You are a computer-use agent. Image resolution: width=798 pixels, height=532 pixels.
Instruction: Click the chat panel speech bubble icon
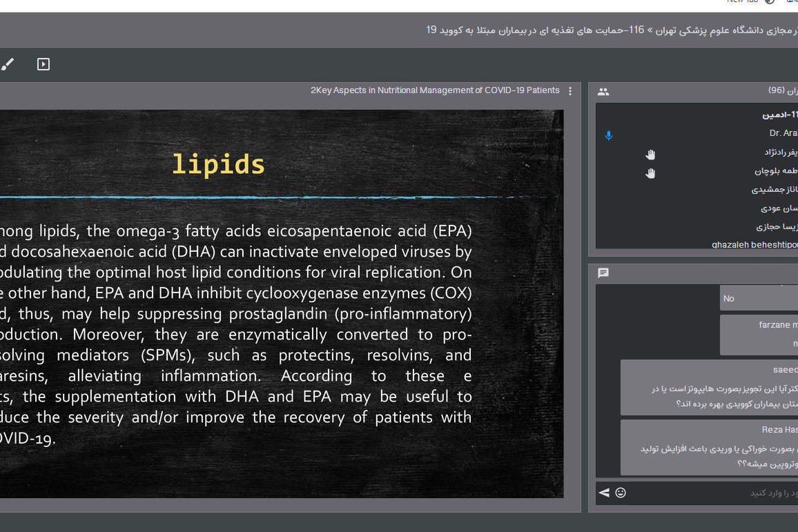603,273
